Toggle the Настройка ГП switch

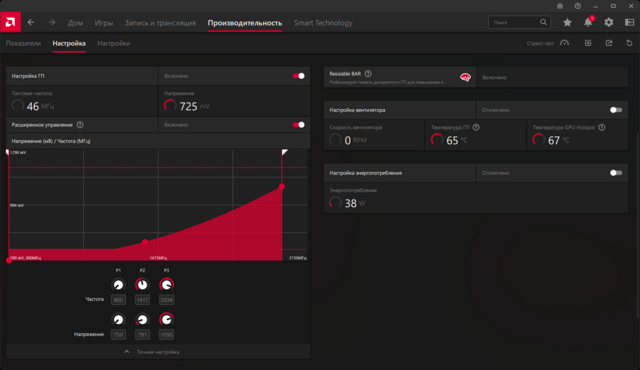298,76
